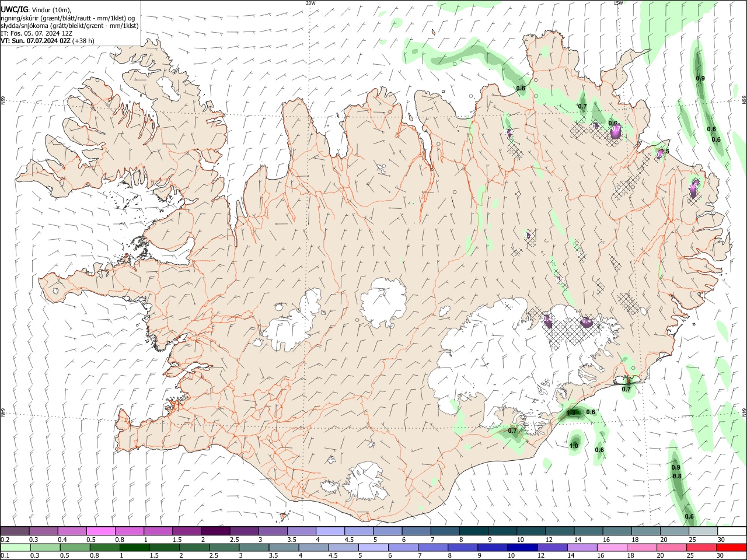This screenshot has width=747, height=560.
Task: Pick the lower row swatch between 4 and 4.5
Action: [313, 548]
